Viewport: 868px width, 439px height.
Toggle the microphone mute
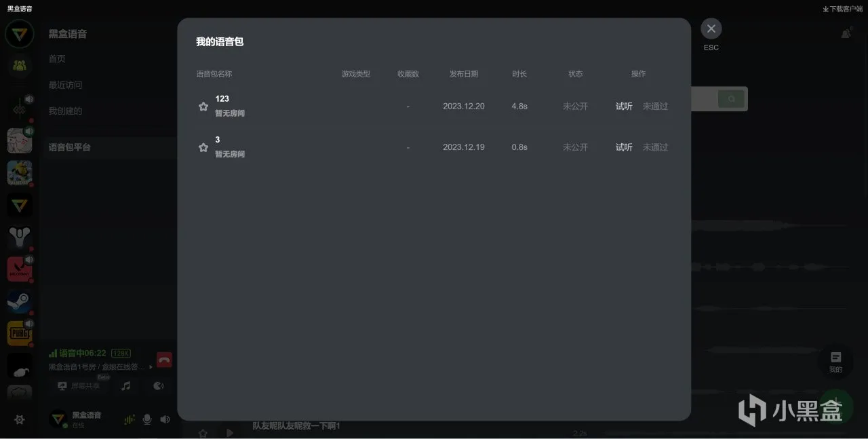147,419
